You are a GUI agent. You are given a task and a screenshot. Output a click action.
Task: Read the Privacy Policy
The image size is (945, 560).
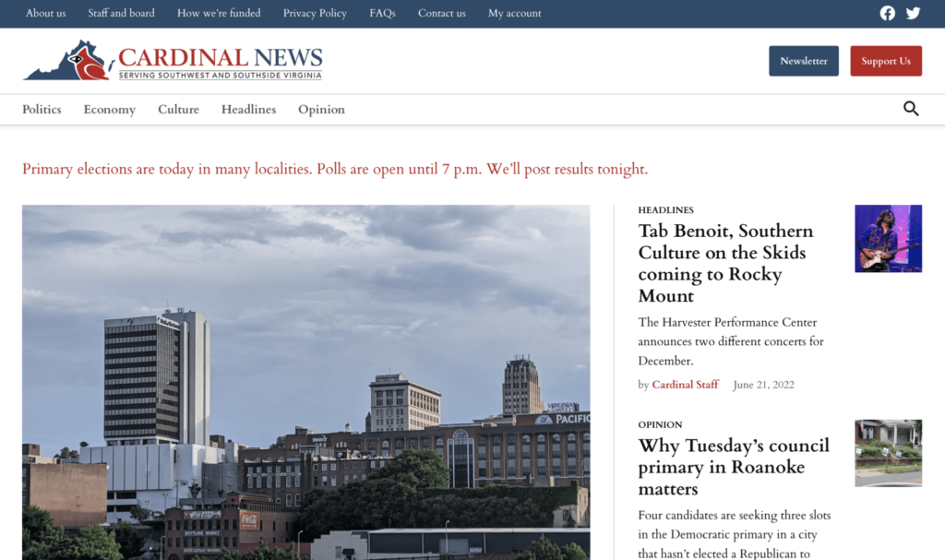[x=314, y=13]
